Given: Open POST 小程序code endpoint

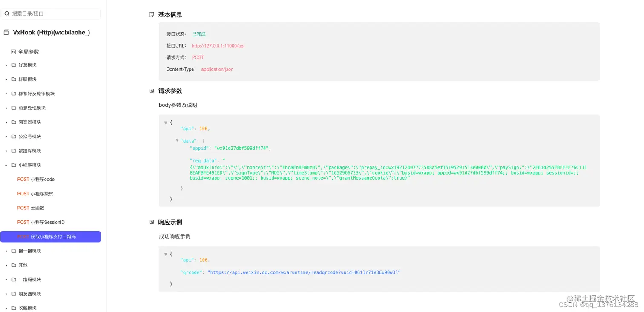Looking at the screenshot, I should pyautogui.click(x=36, y=180).
